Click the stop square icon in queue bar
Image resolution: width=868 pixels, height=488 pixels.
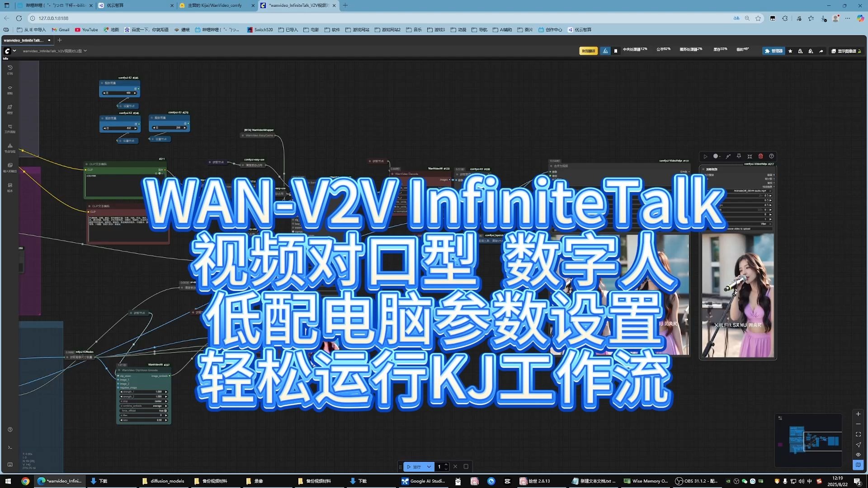pyautogui.click(x=466, y=467)
